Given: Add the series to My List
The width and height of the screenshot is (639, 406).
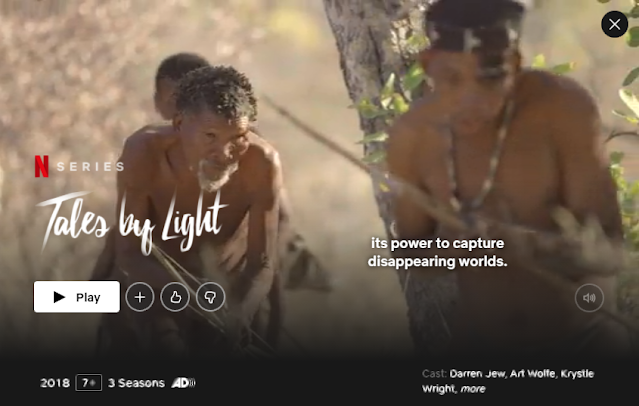Looking at the screenshot, I should click(x=140, y=297).
